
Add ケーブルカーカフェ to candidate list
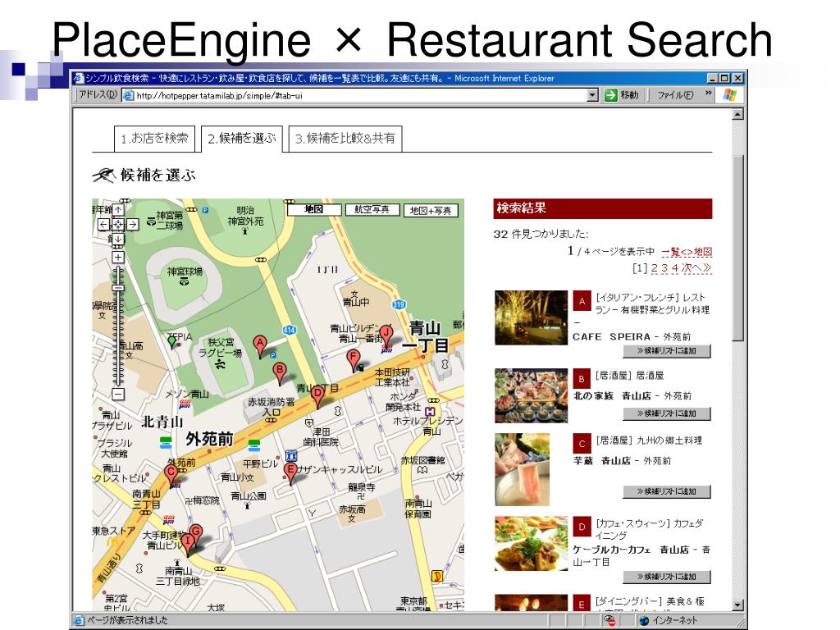(666, 577)
